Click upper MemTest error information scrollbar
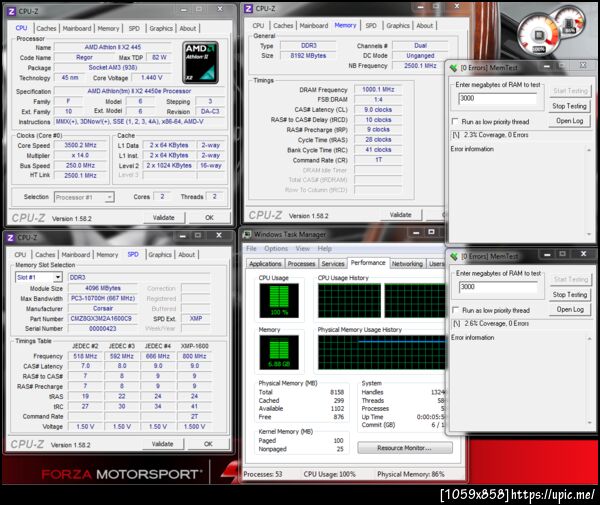Screen dimensions: 600x505 coord(589,192)
